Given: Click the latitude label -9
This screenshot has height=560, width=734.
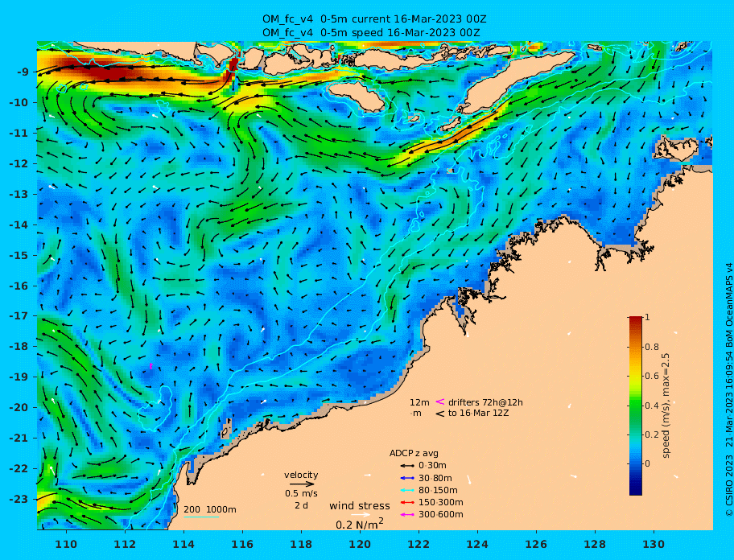Looking at the screenshot, I should tap(23, 72).
